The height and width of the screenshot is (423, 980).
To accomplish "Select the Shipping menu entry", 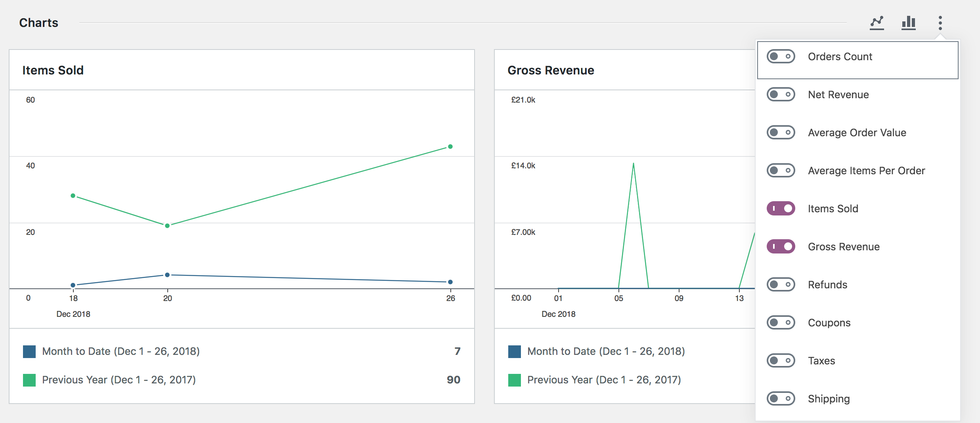I will click(829, 398).
